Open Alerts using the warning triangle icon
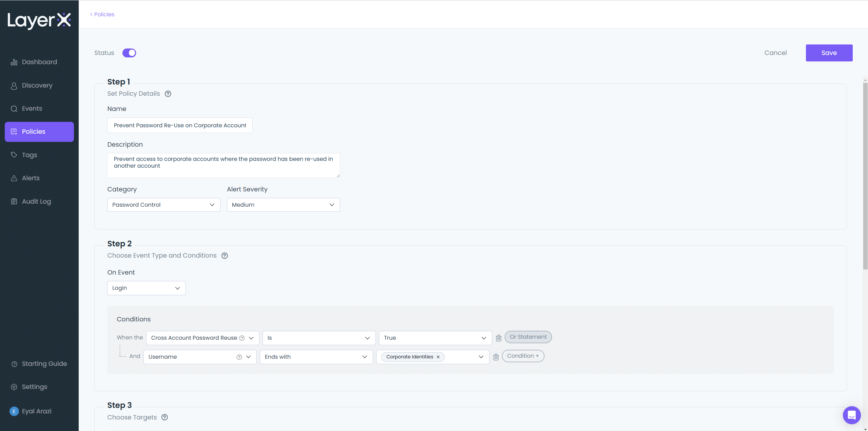 point(14,178)
